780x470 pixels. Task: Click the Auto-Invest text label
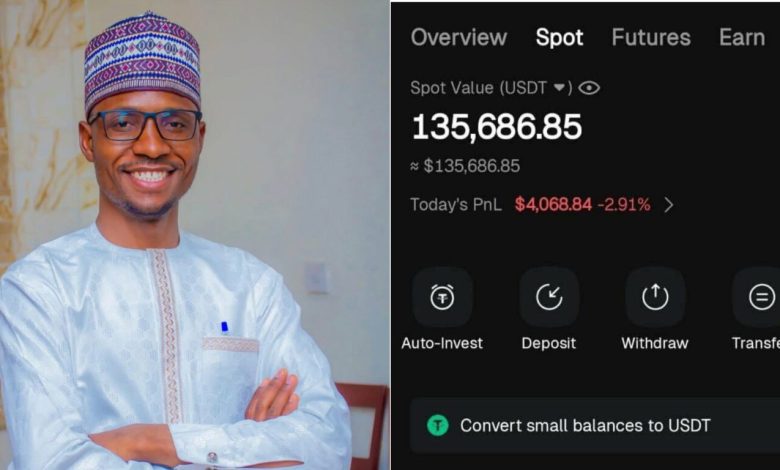442,343
